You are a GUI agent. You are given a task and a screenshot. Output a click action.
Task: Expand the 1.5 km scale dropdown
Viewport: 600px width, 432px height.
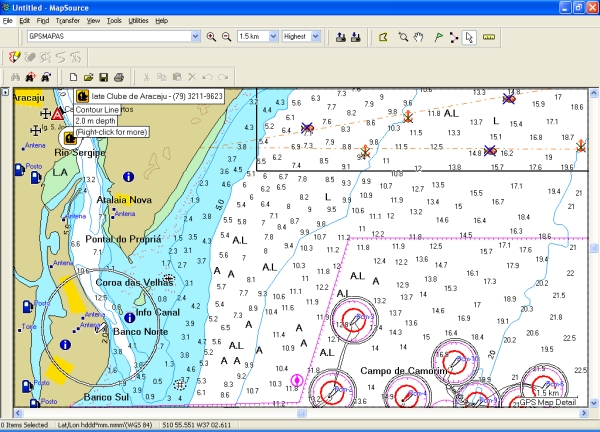coord(273,37)
